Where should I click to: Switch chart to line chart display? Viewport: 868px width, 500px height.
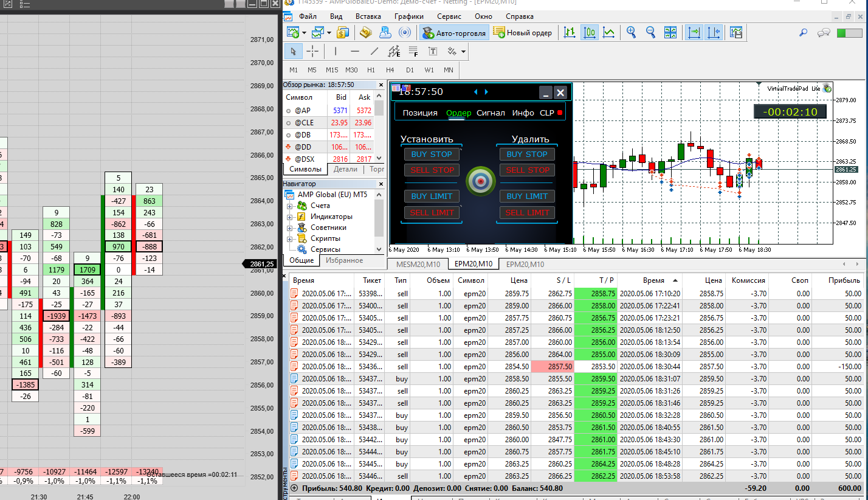pos(608,33)
